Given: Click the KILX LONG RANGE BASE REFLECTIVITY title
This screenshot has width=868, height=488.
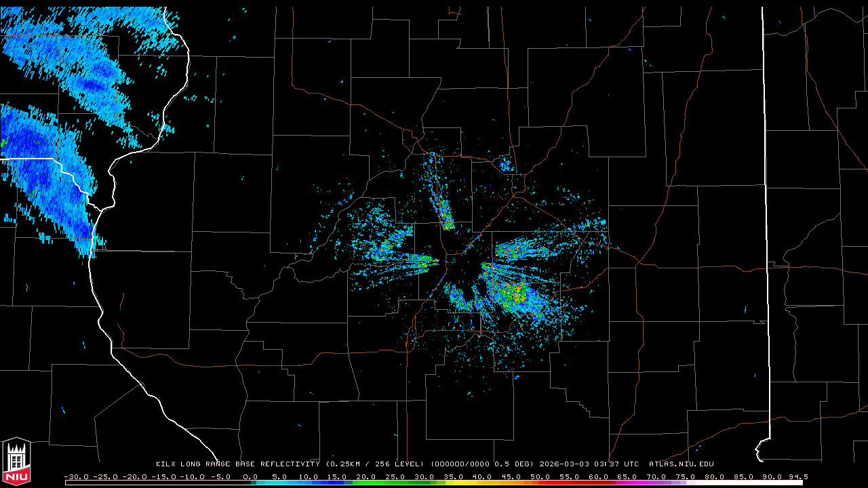Looking at the screenshot, I should point(238,464).
